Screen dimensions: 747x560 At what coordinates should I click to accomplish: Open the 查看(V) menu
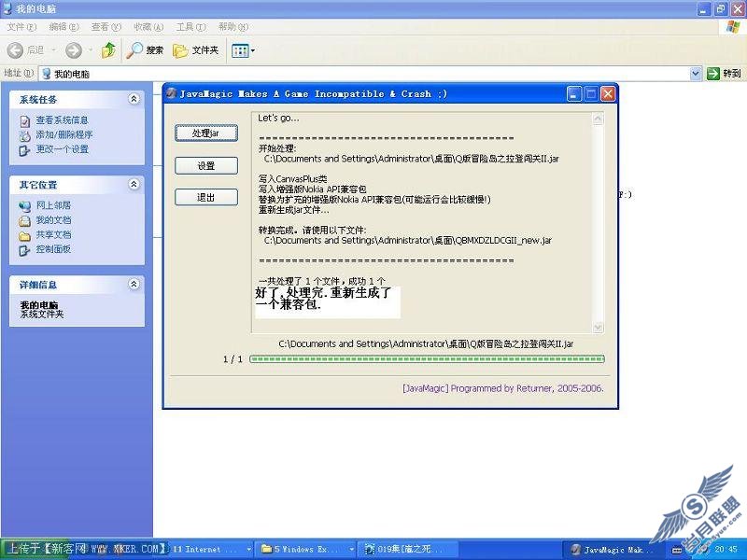(x=106, y=27)
